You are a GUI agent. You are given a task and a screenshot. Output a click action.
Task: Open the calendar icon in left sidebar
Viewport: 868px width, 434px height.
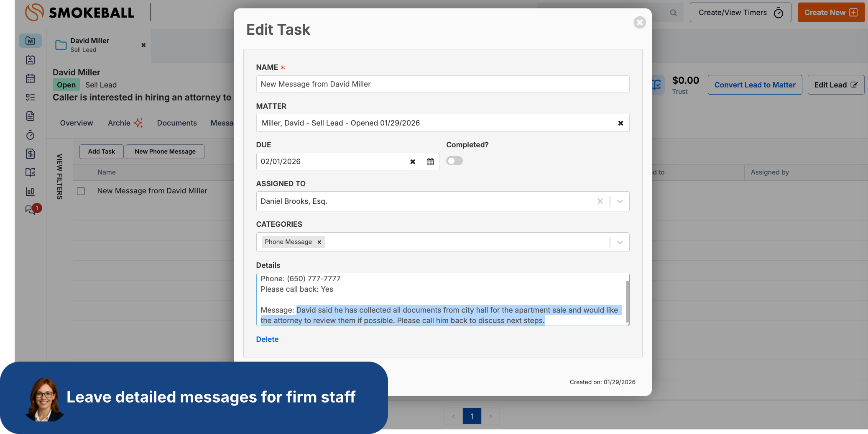tap(30, 79)
